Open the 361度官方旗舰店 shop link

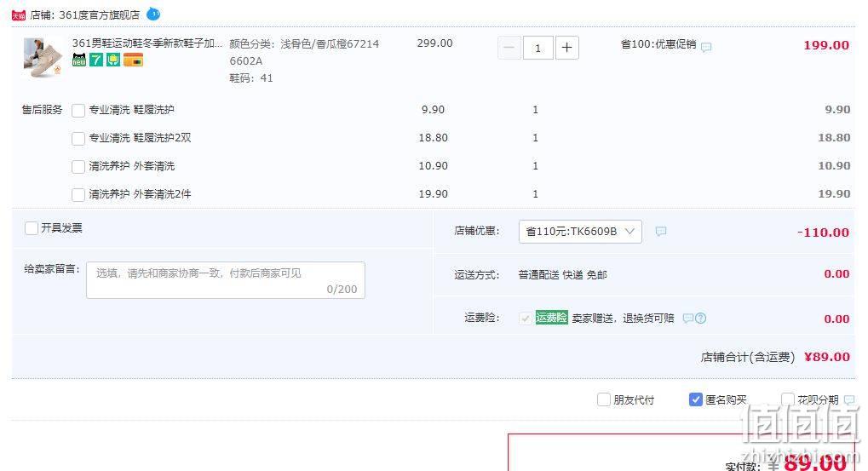pos(100,15)
